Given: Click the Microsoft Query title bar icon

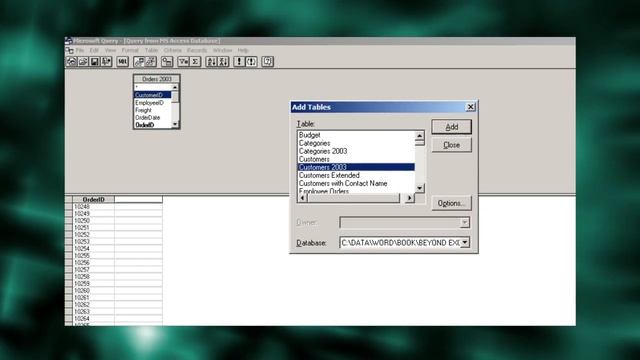Looking at the screenshot, I should [x=69, y=41].
